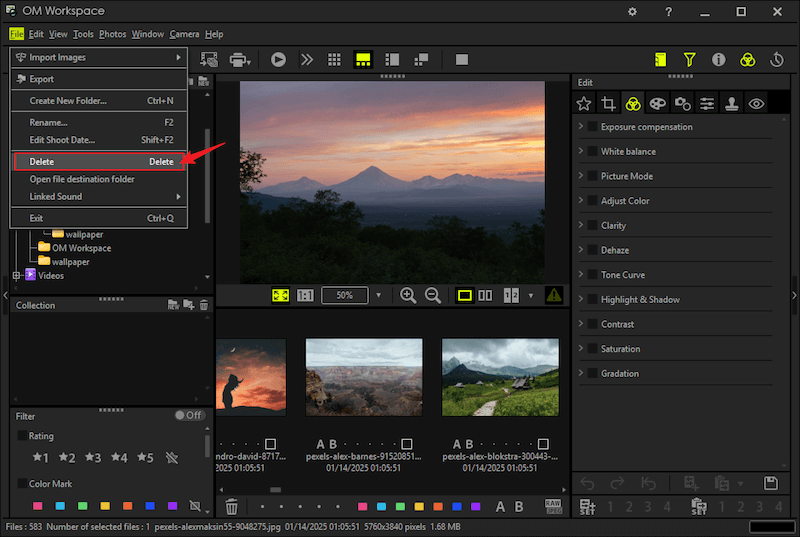
Task: Click the 50% zoom input field
Action: click(344, 295)
